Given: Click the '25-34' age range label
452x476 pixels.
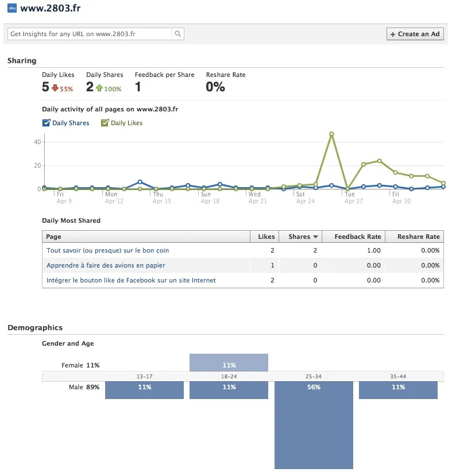Looking at the screenshot, I should pyautogui.click(x=314, y=377).
